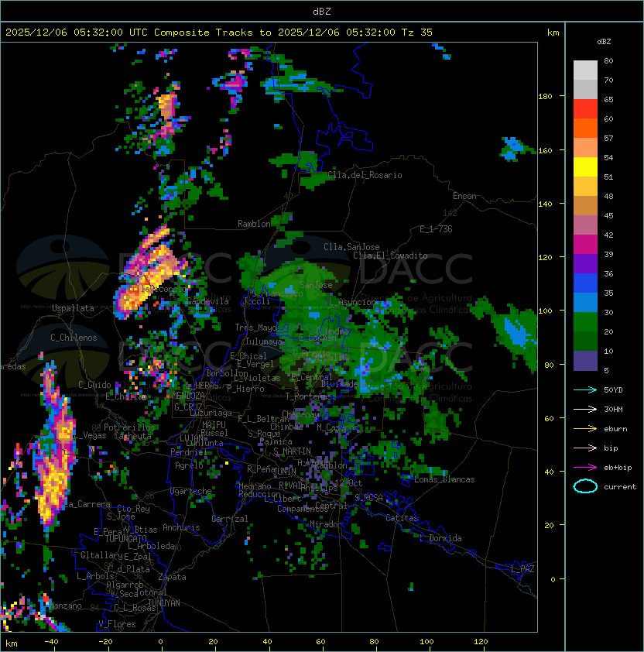Image resolution: width=644 pixels, height=652 pixels.
Task: Click the LUJAN map label
Action: pos(192,439)
